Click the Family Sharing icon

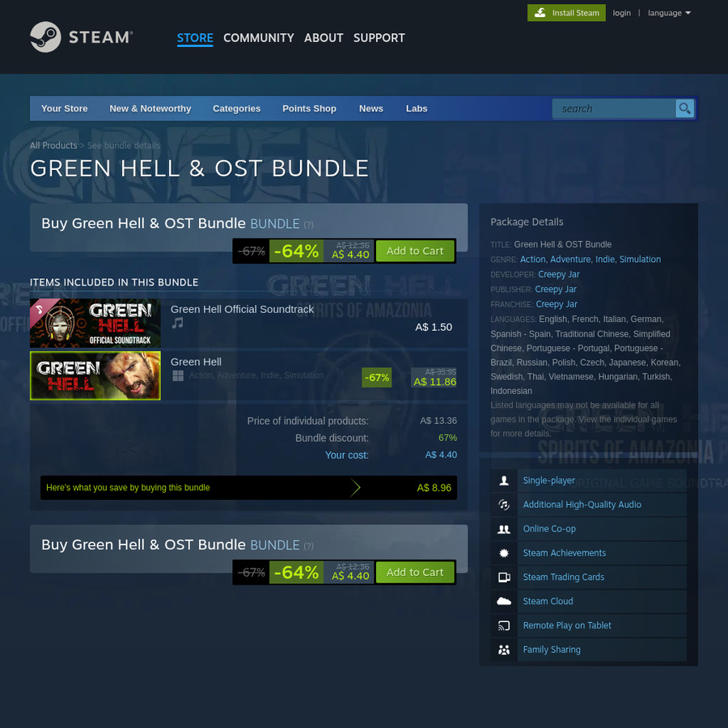pyautogui.click(x=504, y=650)
